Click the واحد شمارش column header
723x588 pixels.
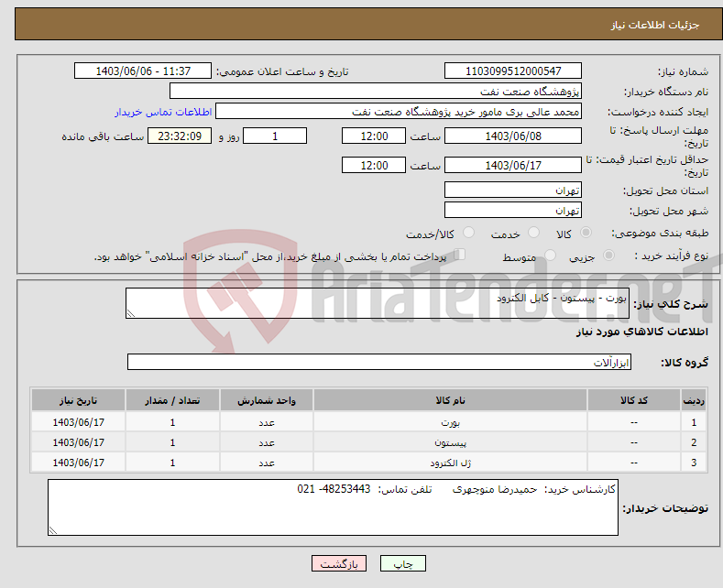click(267, 400)
